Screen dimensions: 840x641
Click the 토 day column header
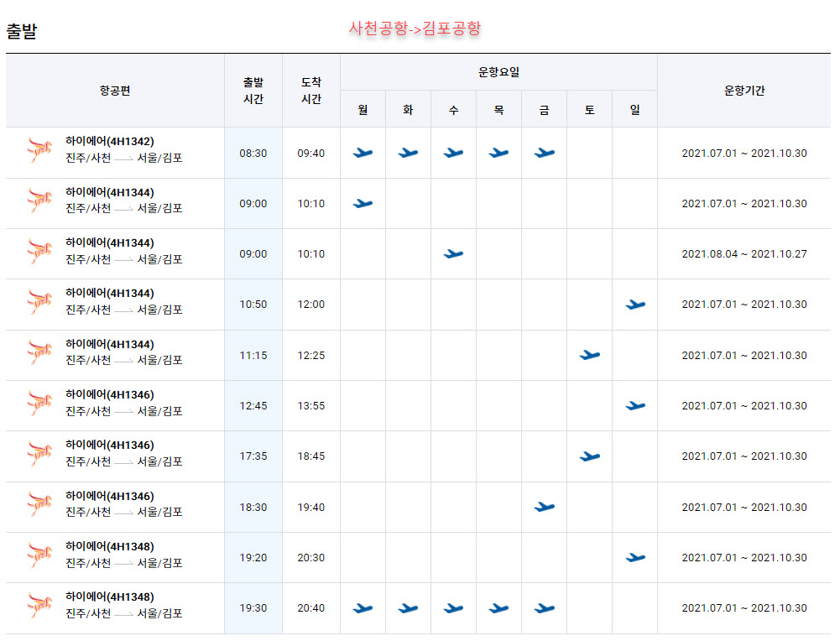(590, 110)
